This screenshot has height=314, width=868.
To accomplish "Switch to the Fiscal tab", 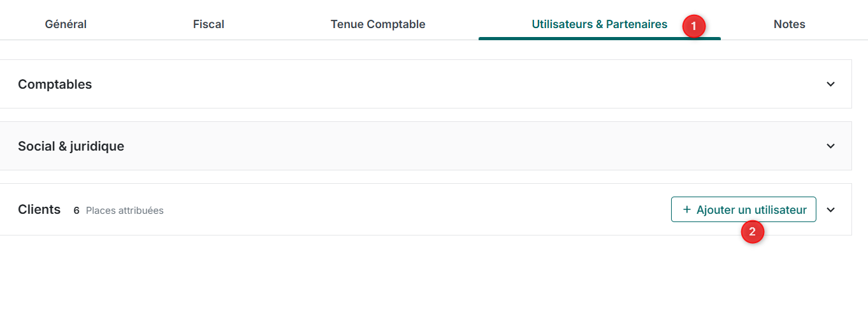I will [x=208, y=24].
